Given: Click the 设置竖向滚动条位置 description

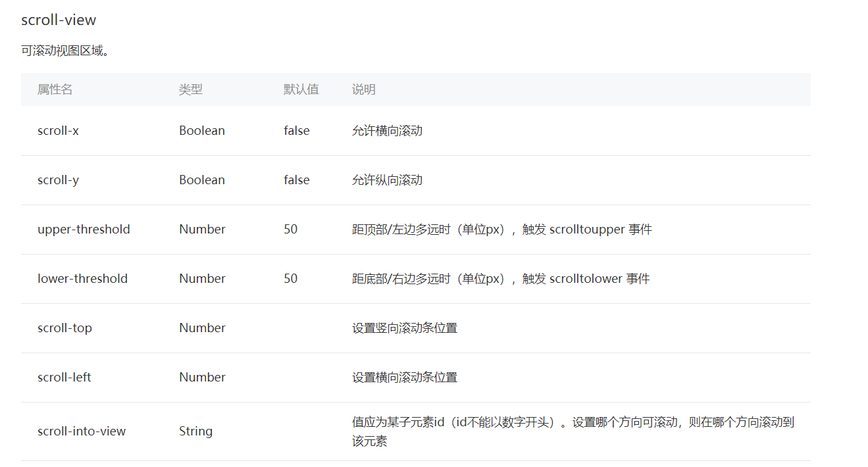Looking at the screenshot, I should 405,328.
